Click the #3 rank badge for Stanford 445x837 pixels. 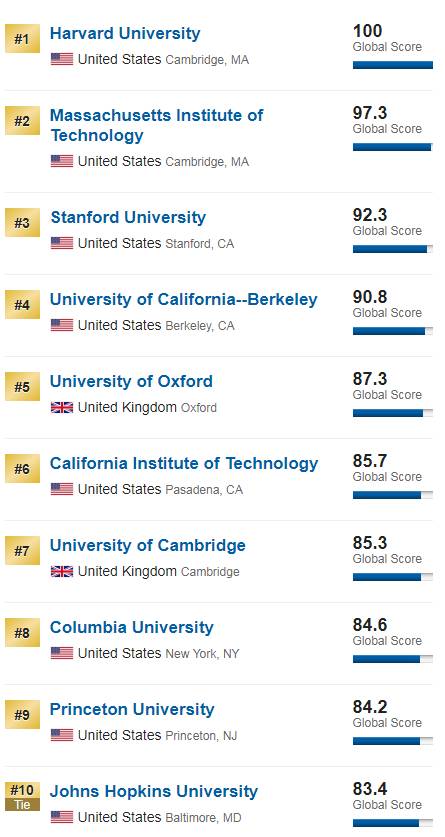click(x=22, y=223)
